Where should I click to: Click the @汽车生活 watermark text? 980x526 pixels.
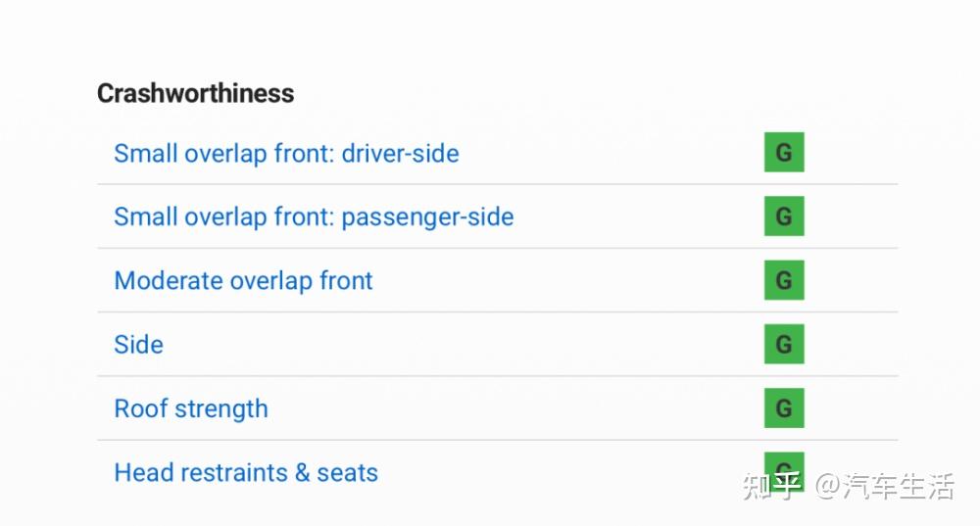885,486
